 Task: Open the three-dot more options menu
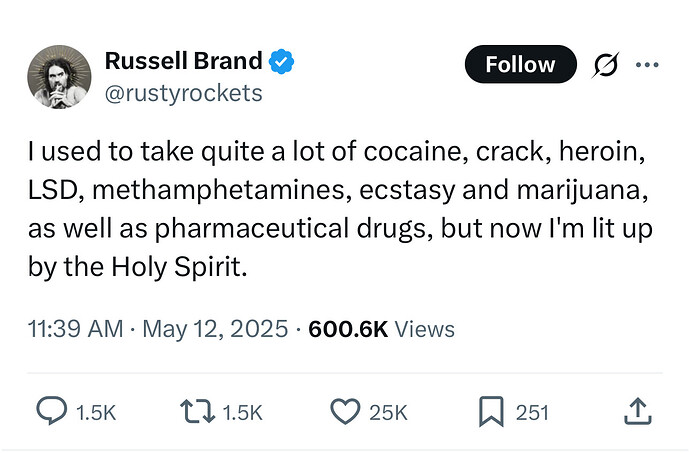pyautogui.click(x=647, y=65)
